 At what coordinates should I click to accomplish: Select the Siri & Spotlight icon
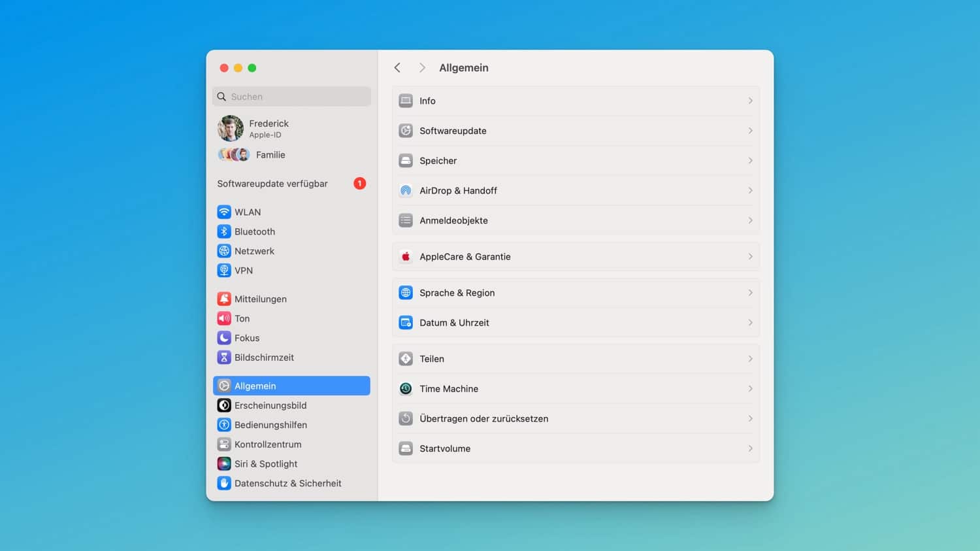(224, 463)
